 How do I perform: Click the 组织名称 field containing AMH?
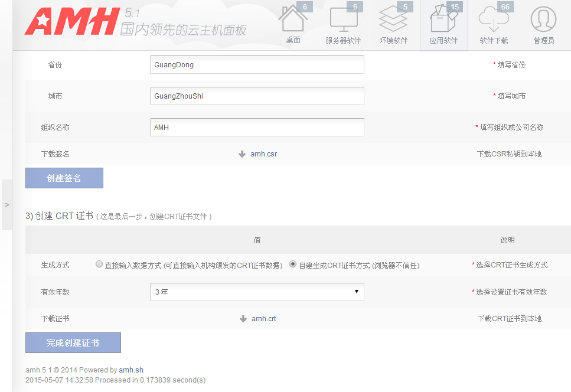pos(257,127)
